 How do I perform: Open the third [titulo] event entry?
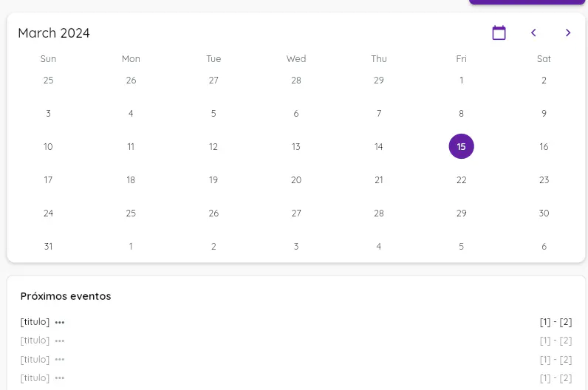(35, 360)
